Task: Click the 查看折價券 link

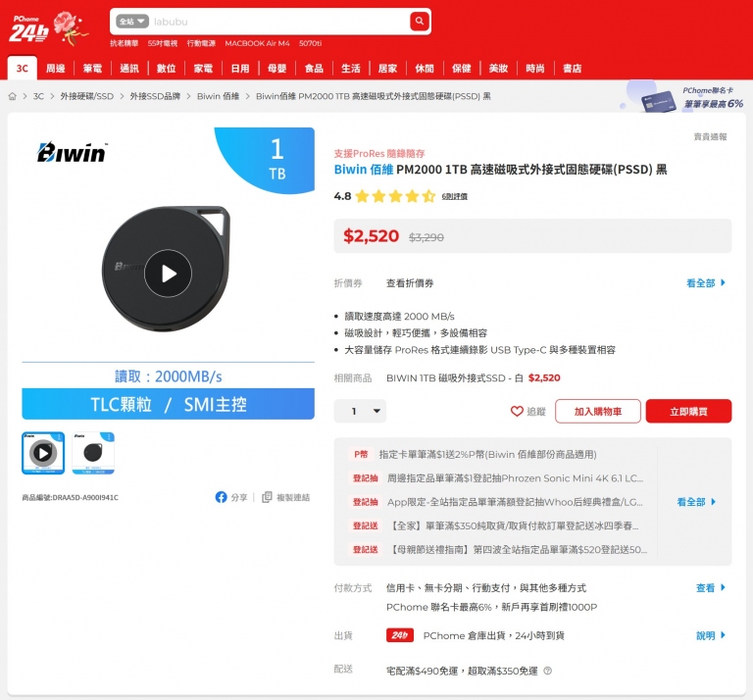Action: pyautogui.click(x=410, y=282)
